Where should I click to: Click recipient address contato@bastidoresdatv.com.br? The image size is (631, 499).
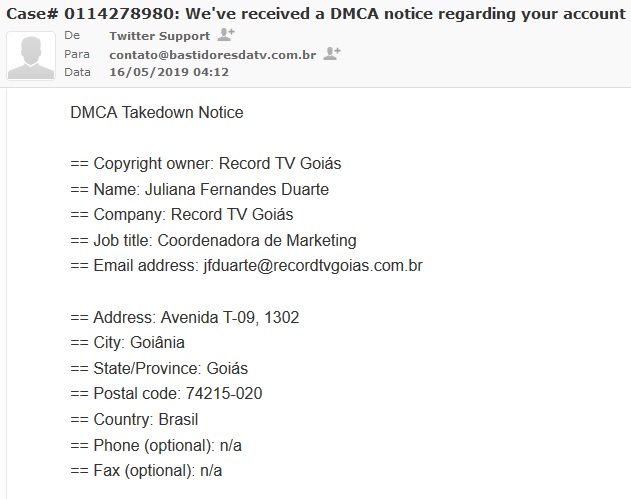(212, 54)
